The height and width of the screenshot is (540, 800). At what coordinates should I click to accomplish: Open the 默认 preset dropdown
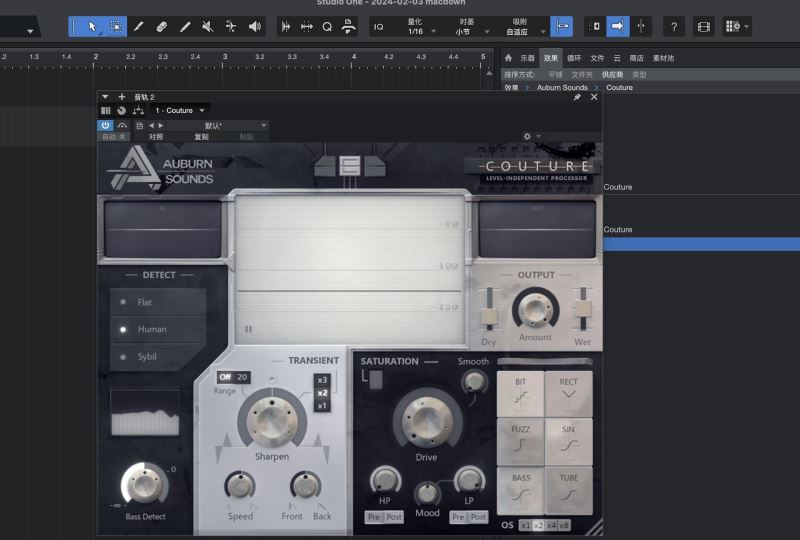pyautogui.click(x=219, y=126)
